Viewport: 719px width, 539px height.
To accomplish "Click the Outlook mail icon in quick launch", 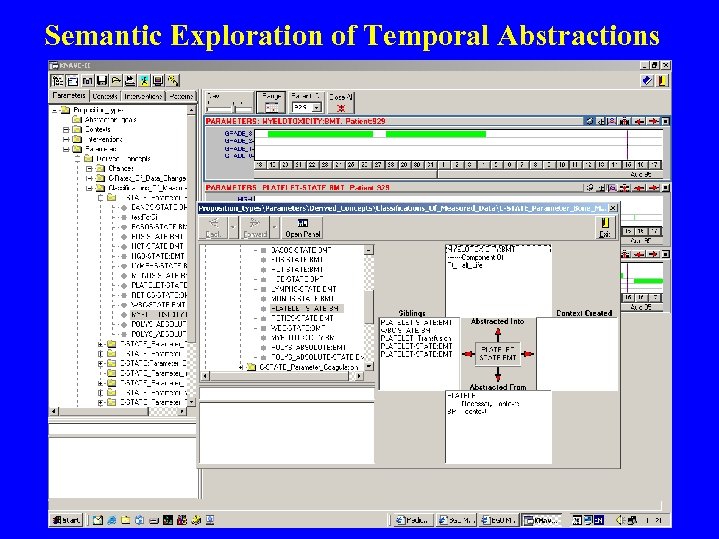I will point(97,520).
